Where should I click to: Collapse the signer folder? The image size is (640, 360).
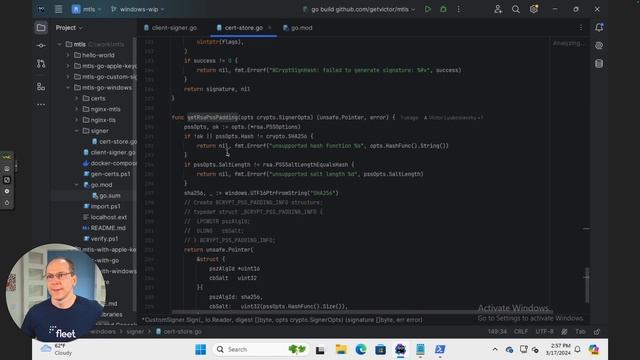click(x=77, y=131)
